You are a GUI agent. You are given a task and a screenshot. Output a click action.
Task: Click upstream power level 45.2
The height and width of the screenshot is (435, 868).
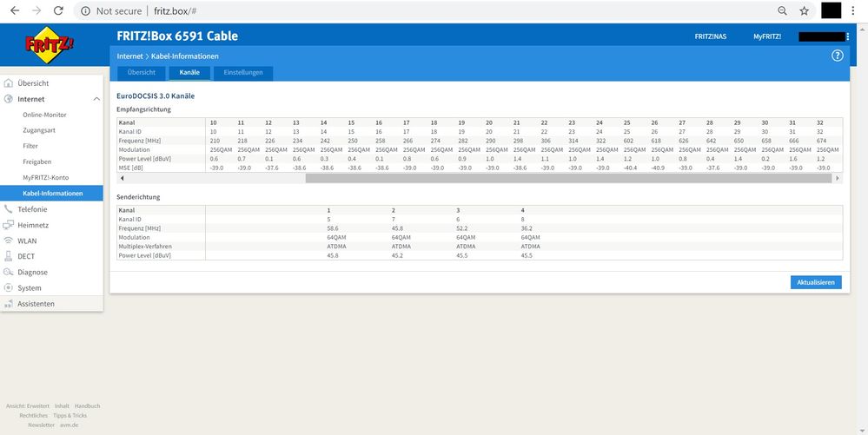coord(397,255)
